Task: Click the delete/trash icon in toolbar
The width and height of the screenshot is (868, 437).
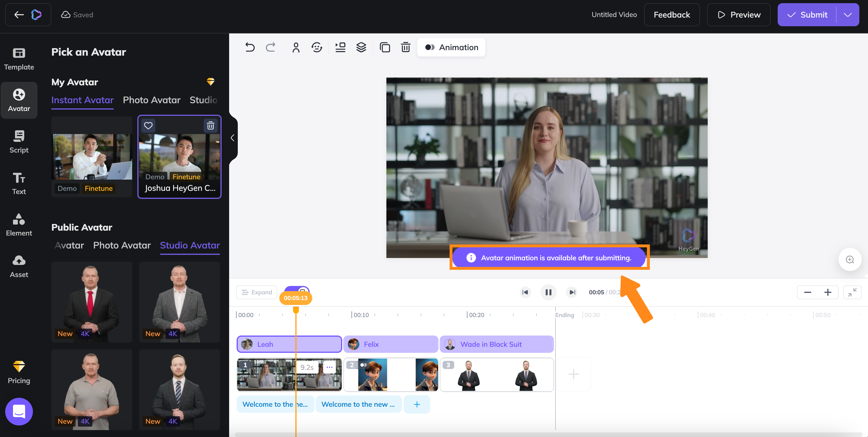Action: (x=406, y=47)
